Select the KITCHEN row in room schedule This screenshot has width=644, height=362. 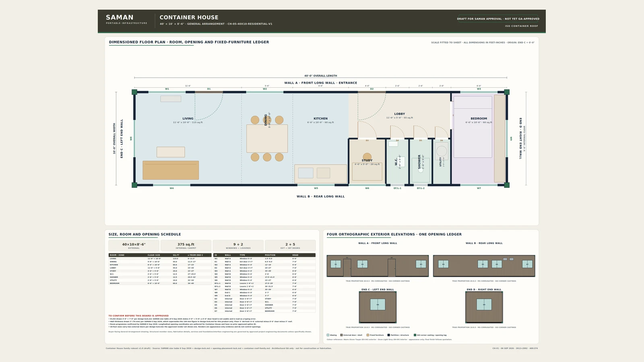click(160, 265)
